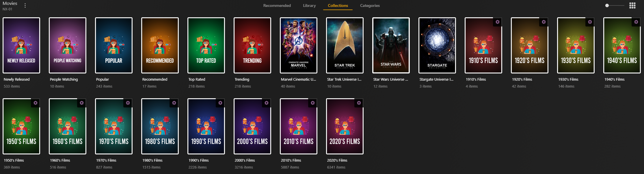
Task: Open the Star Wars collection poster
Action: pos(391,45)
